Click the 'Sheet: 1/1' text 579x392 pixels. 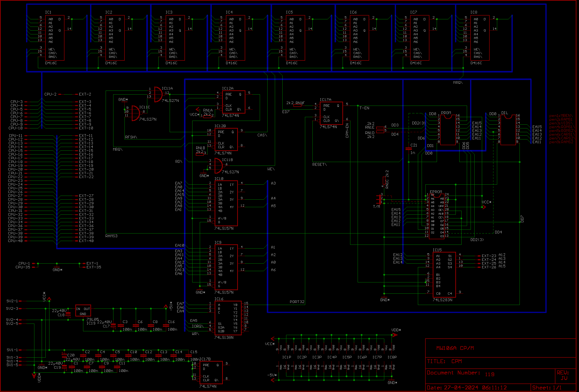(547, 388)
